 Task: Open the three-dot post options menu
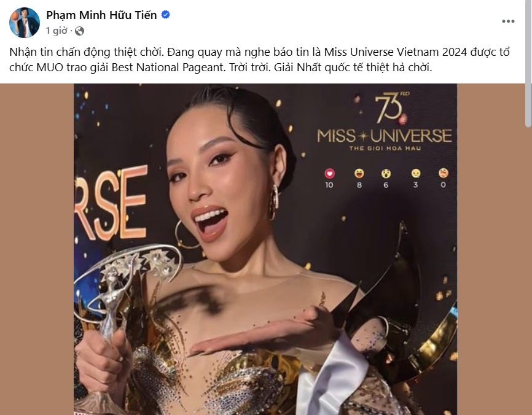pos(508,21)
